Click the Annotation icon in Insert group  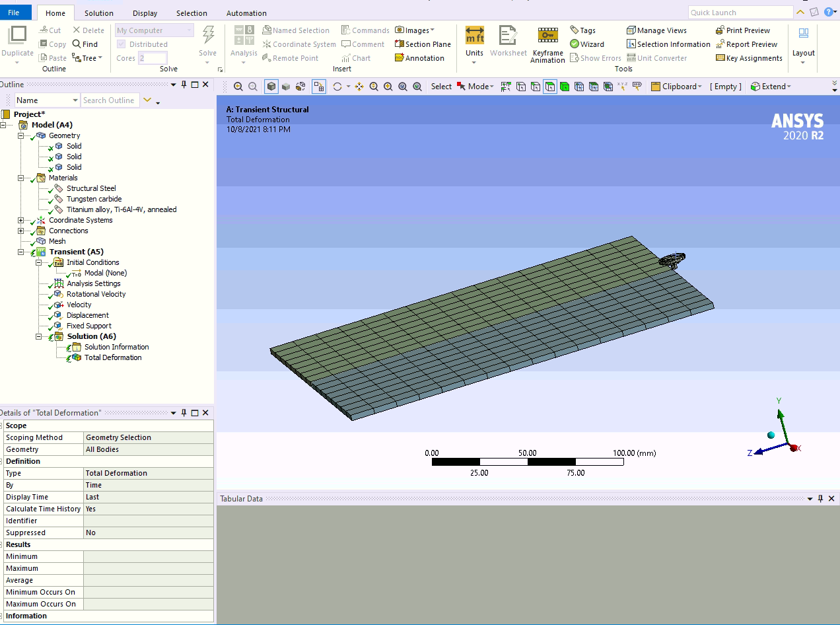click(x=399, y=58)
